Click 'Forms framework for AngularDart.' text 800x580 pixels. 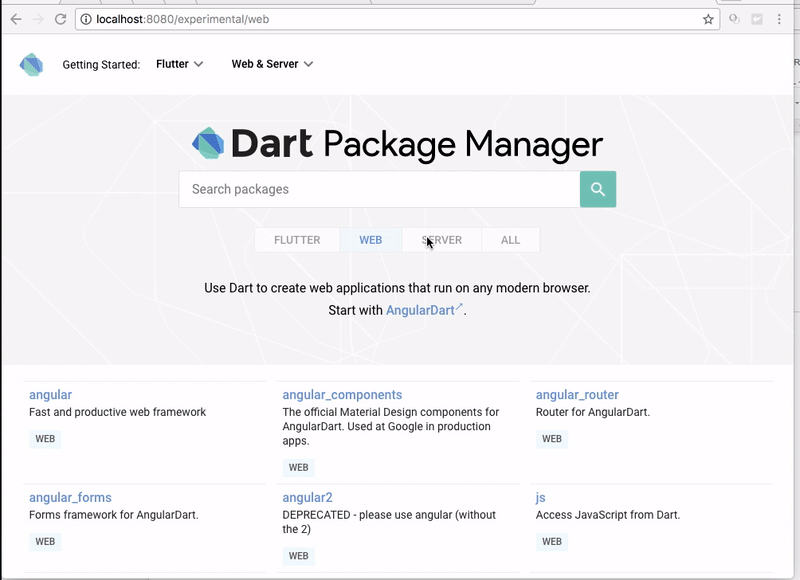tap(114, 515)
